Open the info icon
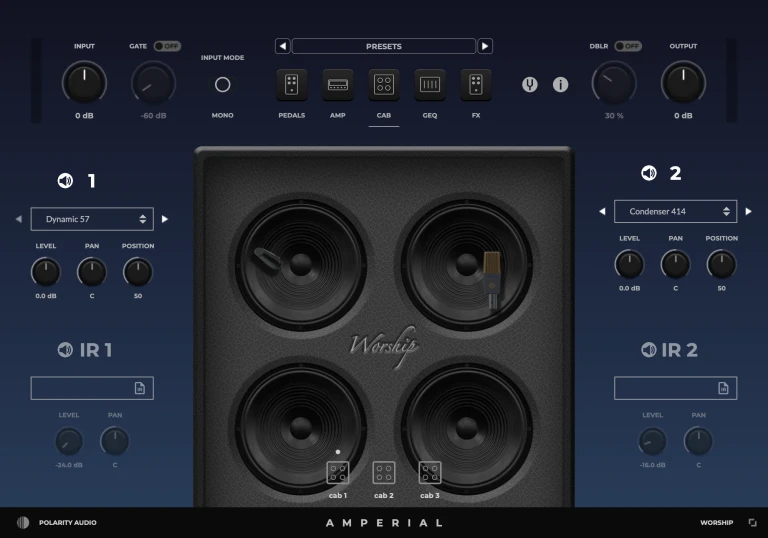Image resolution: width=768 pixels, height=538 pixels. click(x=561, y=85)
